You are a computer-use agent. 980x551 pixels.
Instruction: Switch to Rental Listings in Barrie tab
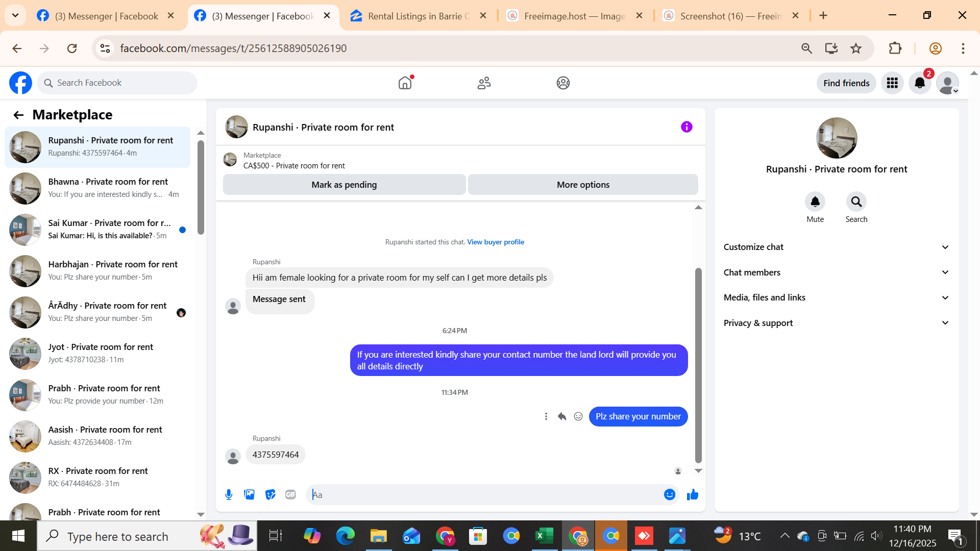418,16
